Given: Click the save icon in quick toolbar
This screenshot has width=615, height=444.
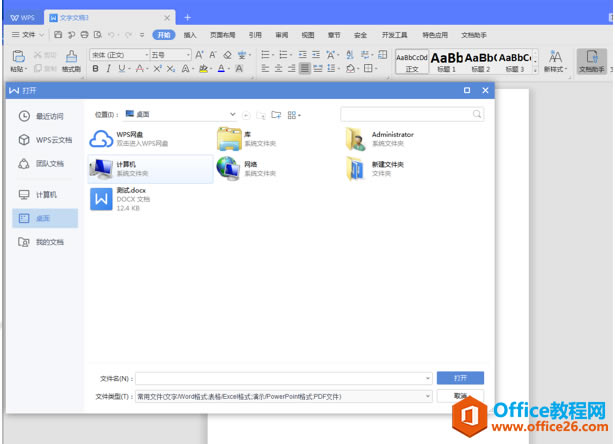Looking at the screenshot, I should (58, 35).
